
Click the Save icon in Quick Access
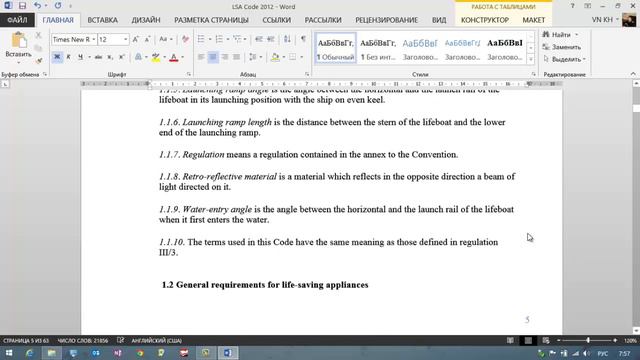point(22,6)
